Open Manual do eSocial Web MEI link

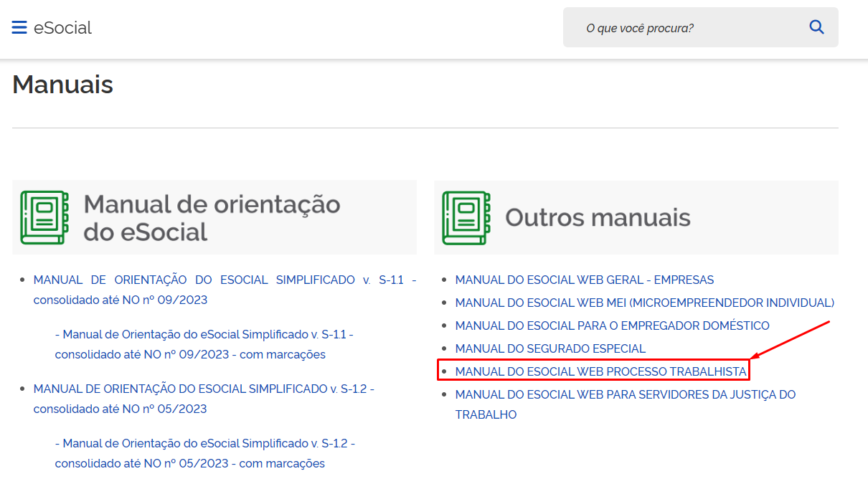(x=644, y=303)
